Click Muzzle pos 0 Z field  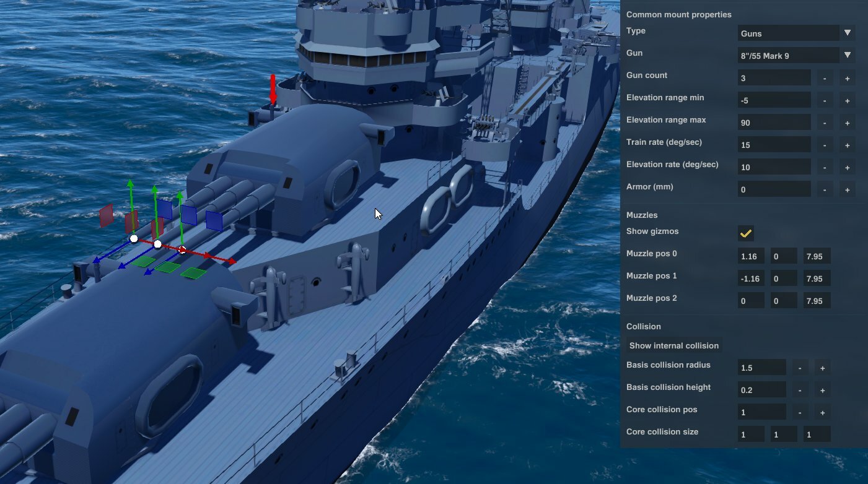817,256
